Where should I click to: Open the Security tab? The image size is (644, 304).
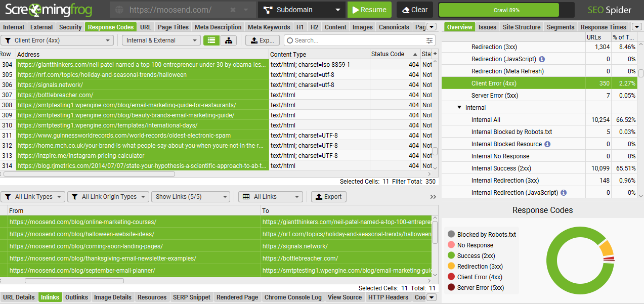coord(70,27)
